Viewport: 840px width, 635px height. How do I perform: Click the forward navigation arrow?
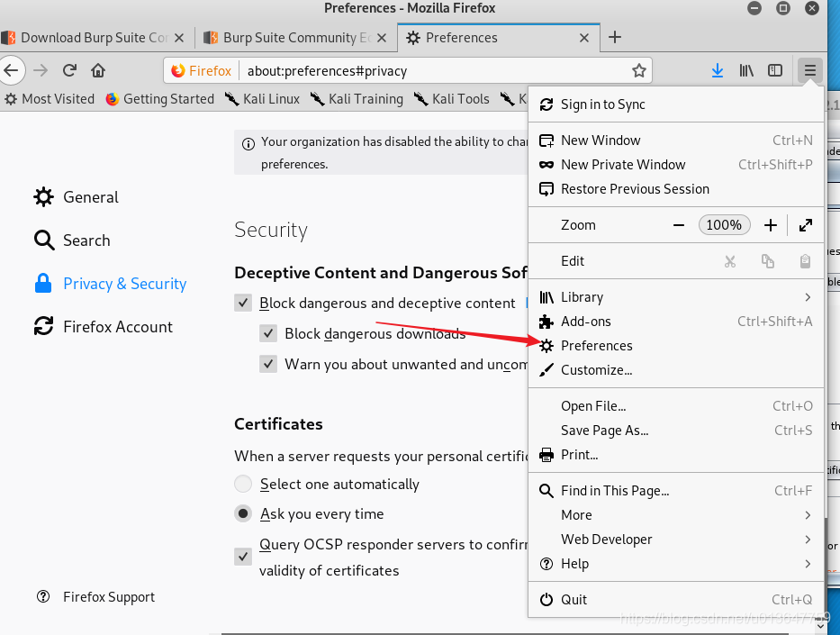[41, 70]
